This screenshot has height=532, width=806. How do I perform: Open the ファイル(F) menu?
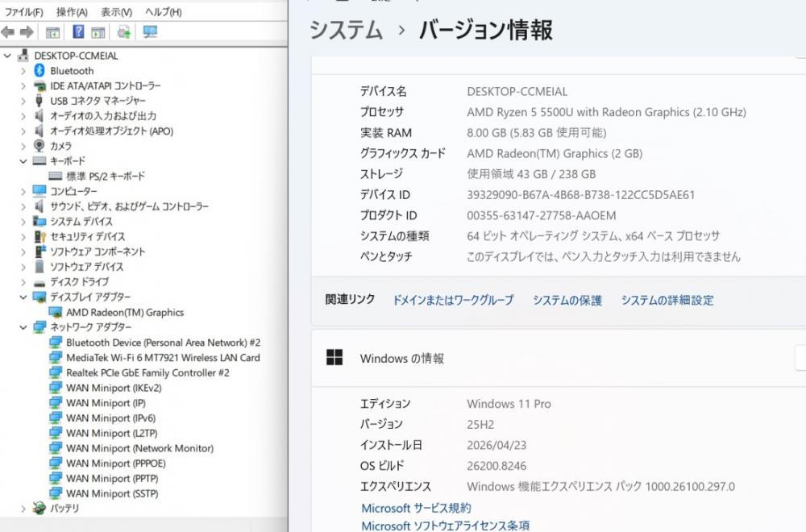(x=24, y=12)
